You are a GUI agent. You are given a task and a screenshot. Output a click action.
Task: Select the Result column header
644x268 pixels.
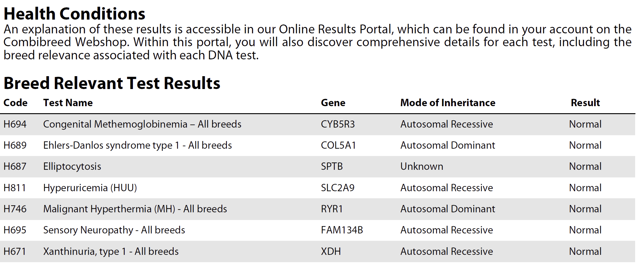[585, 103]
